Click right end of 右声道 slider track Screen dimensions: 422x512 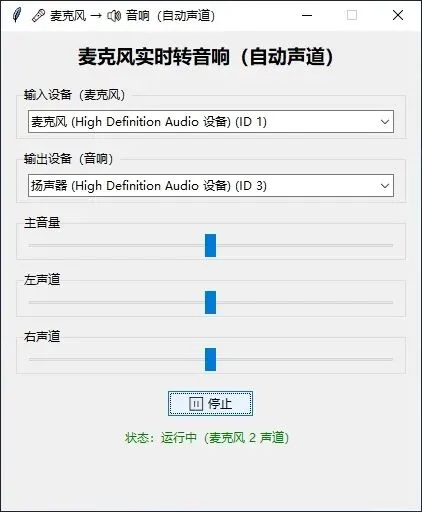coord(389,359)
